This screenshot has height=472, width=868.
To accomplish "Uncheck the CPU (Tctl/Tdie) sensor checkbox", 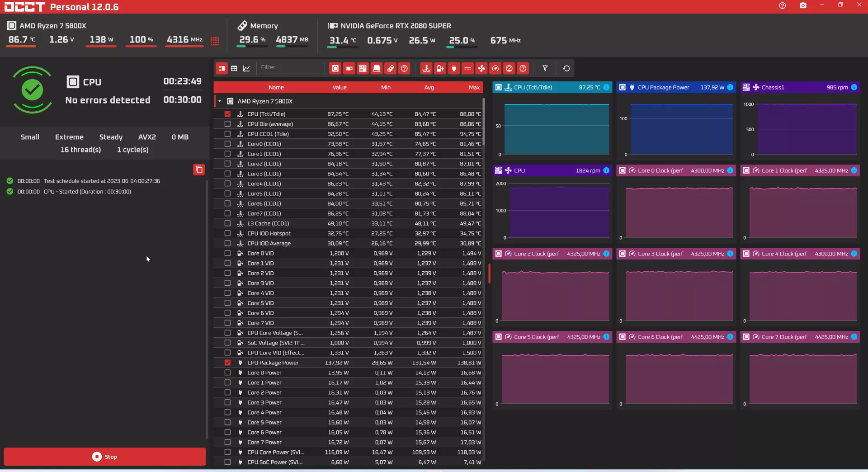I will [227, 114].
